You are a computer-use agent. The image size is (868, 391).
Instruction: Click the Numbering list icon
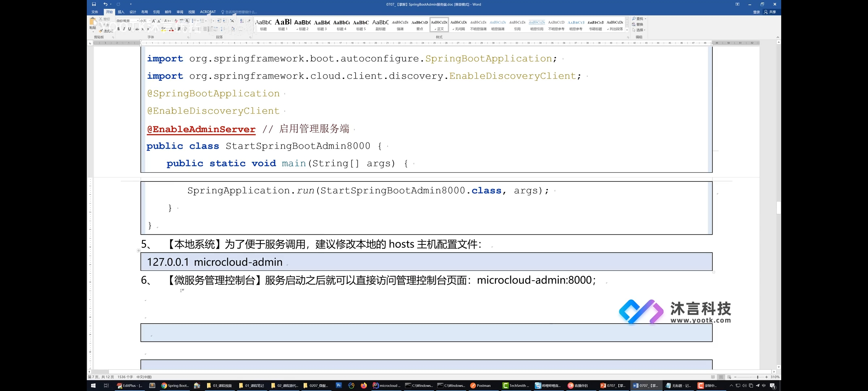pos(202,21)
